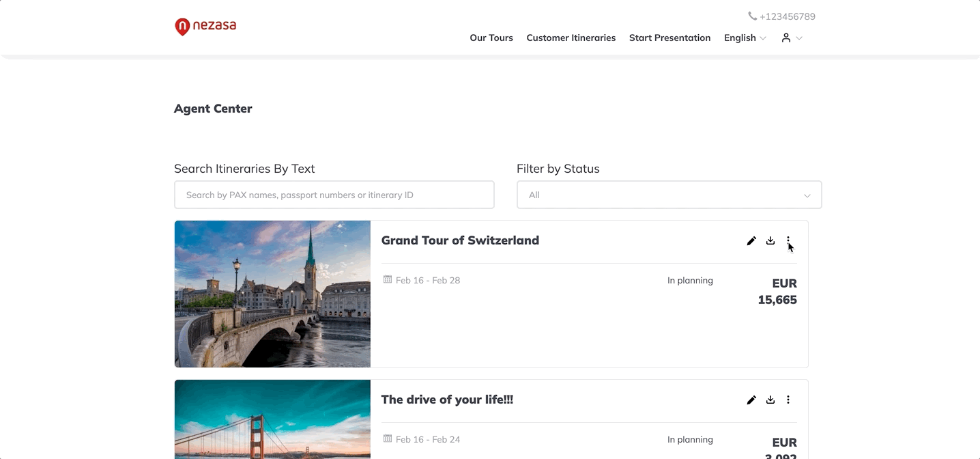Screen dimensions: 980x459
Task: Click the phone icon beside +123456789
Action: [x=752, y=16]
